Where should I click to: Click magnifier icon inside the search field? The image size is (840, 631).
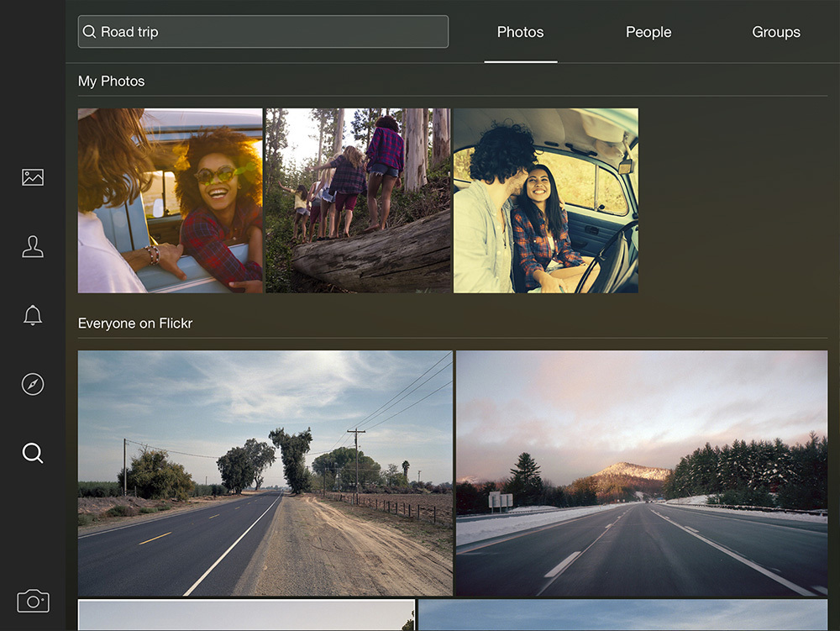coord(89,32)
